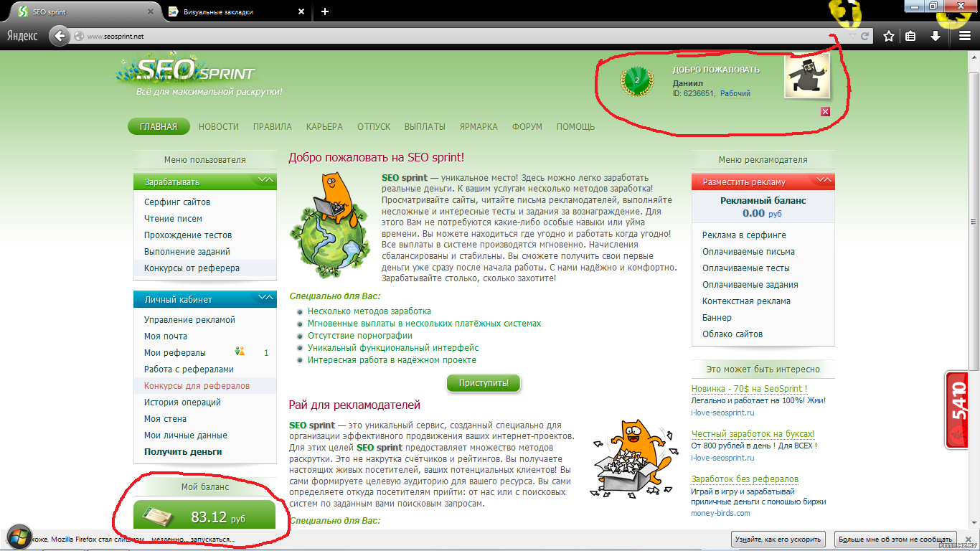Dismiss the notification bar with its X
Image resolution: width=980 pixels, height=551 pixels.
969,539
